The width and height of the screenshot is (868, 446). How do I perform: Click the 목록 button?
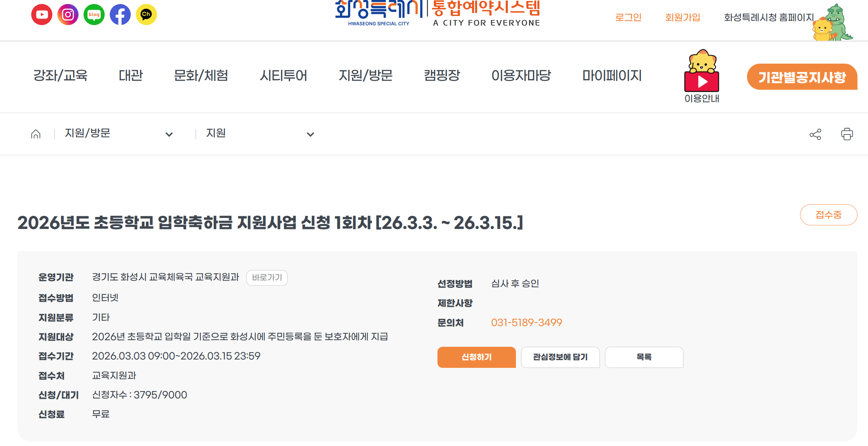[x=644, y=357]
